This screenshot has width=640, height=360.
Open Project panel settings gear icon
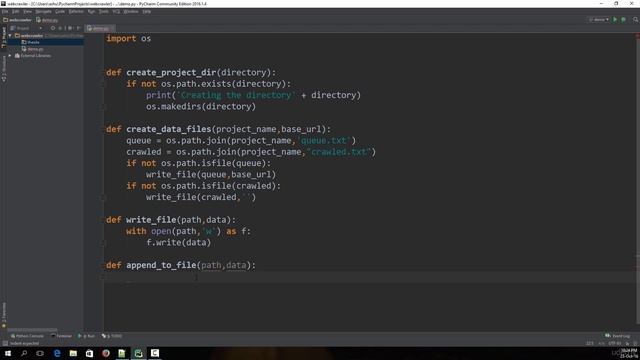[70, 28]
